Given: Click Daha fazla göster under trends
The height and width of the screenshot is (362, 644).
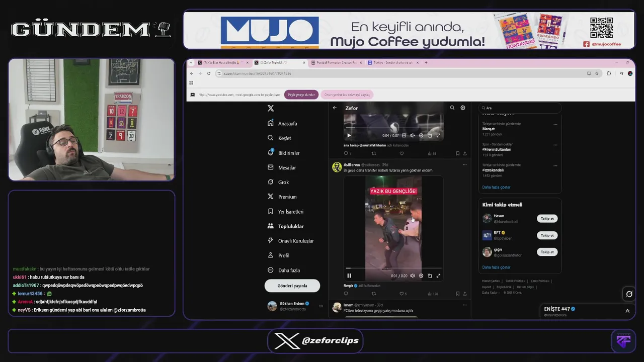Looking at the screenshot, I should tap(496, 187).
